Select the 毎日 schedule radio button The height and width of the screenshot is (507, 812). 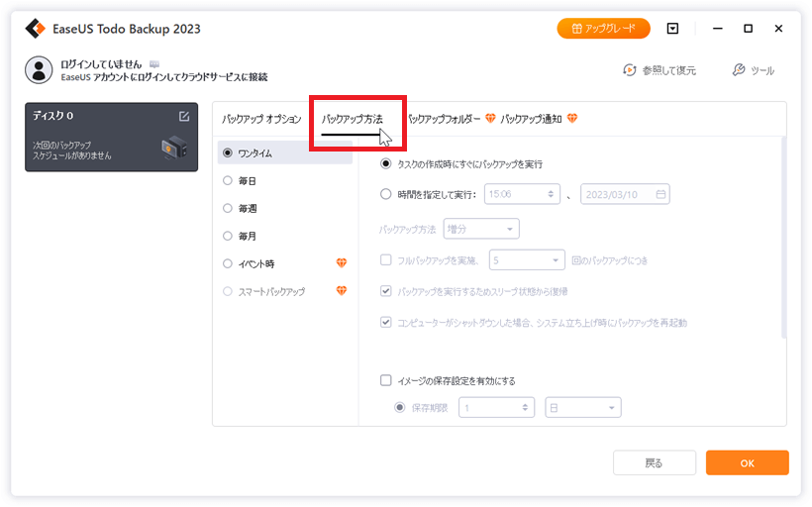click(229, 181)
